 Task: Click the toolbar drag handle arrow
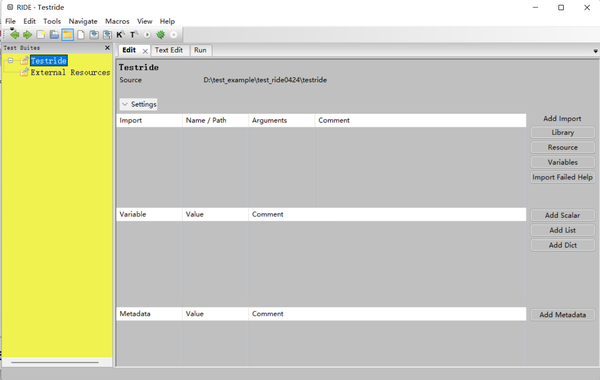pyautogui.click(x=12, y=29)
